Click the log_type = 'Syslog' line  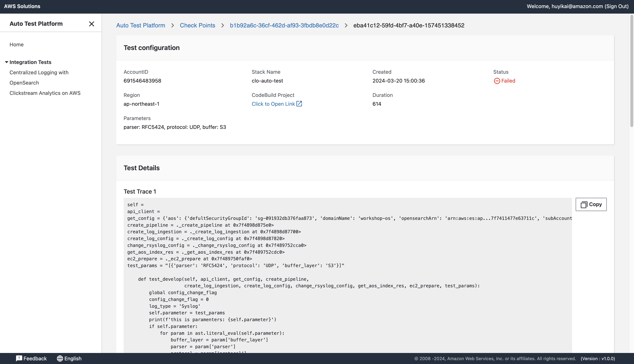click(x=175, y=306)
